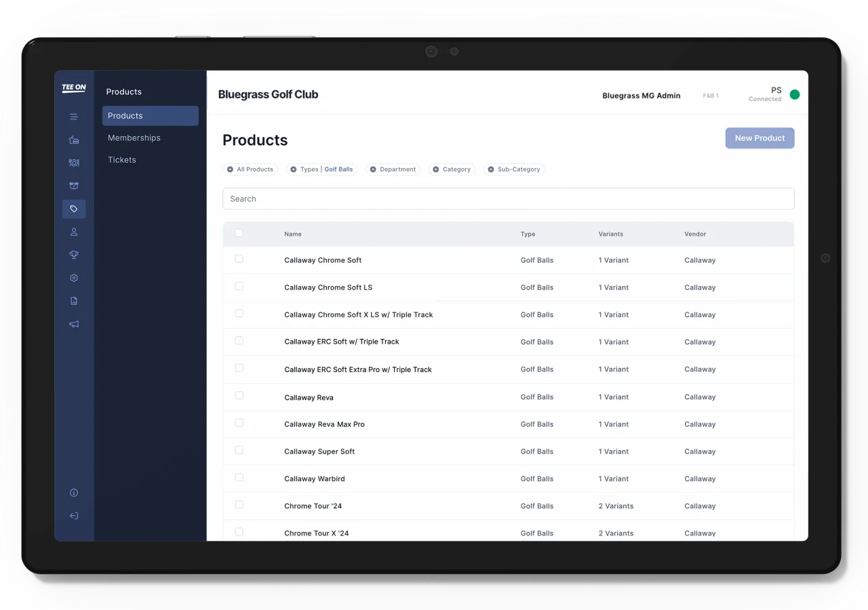Open the Callaway Chrome Soft LS product

pos(328,287)
